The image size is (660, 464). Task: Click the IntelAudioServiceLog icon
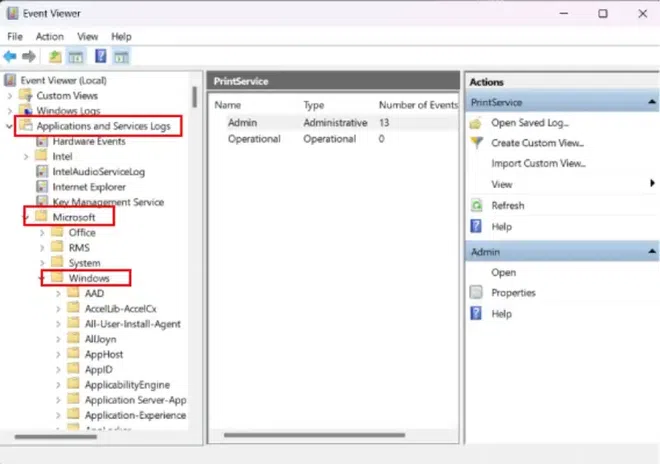point(42,171)
